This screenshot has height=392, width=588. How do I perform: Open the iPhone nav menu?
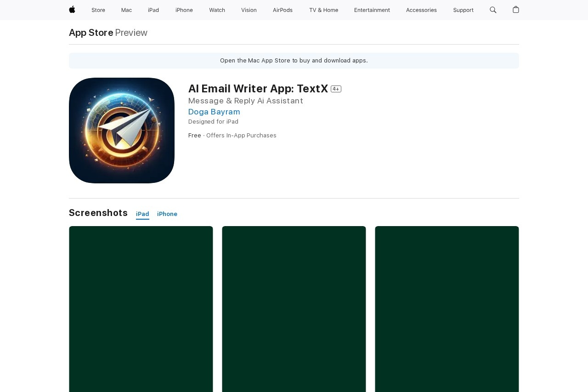click(184, 10)
